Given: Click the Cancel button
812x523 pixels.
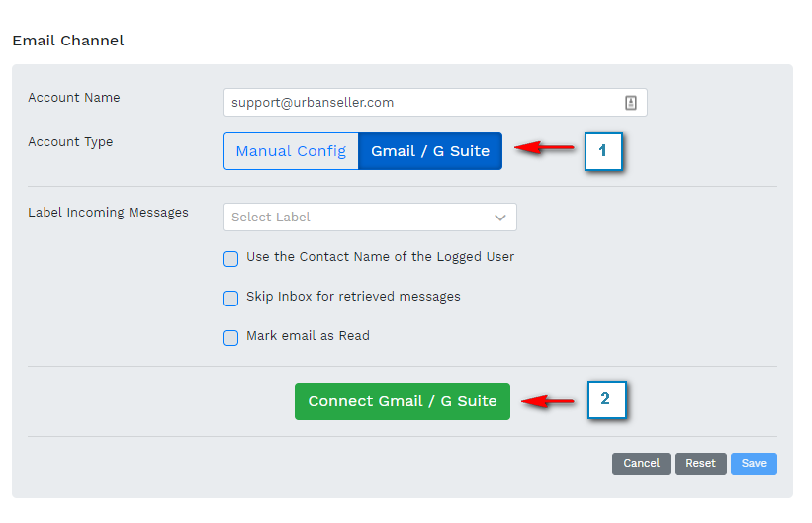Looking at the screenshot, I should (x=641, y=463).
